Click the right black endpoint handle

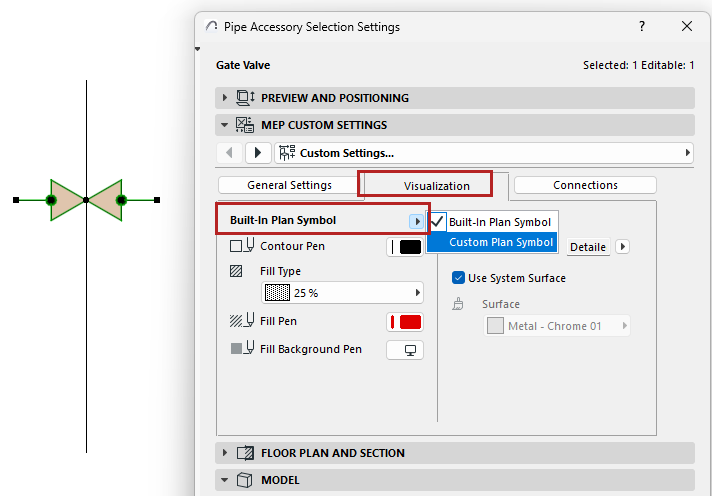(157, 200)
